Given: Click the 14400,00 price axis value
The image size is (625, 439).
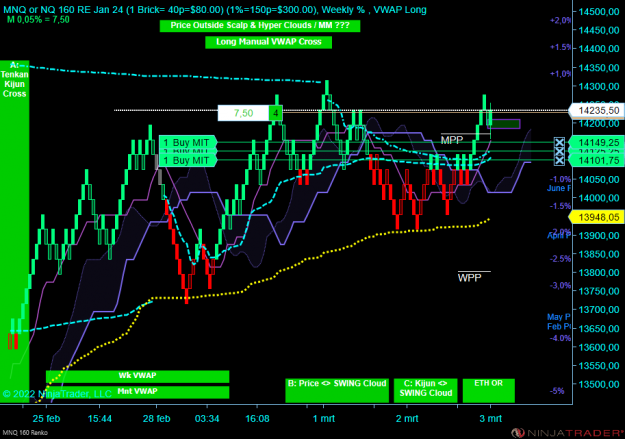Looking at the screenshot, I should [x=599, y=49].
